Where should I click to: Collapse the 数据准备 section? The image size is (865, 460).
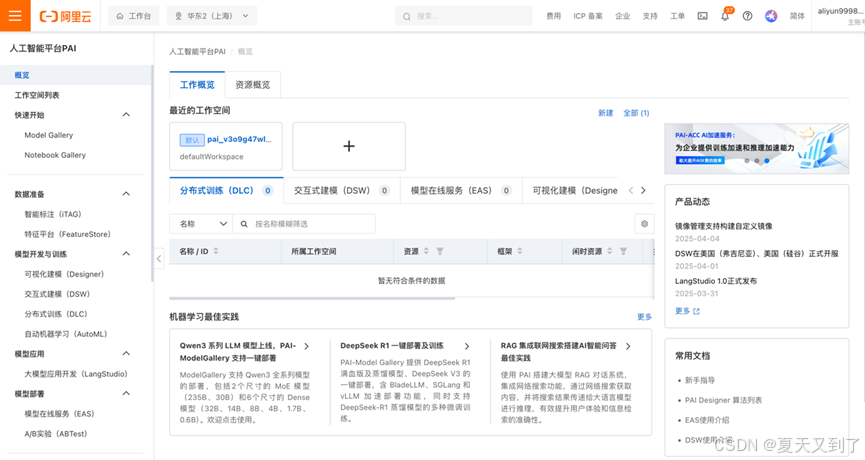click(x=126, y=194)
